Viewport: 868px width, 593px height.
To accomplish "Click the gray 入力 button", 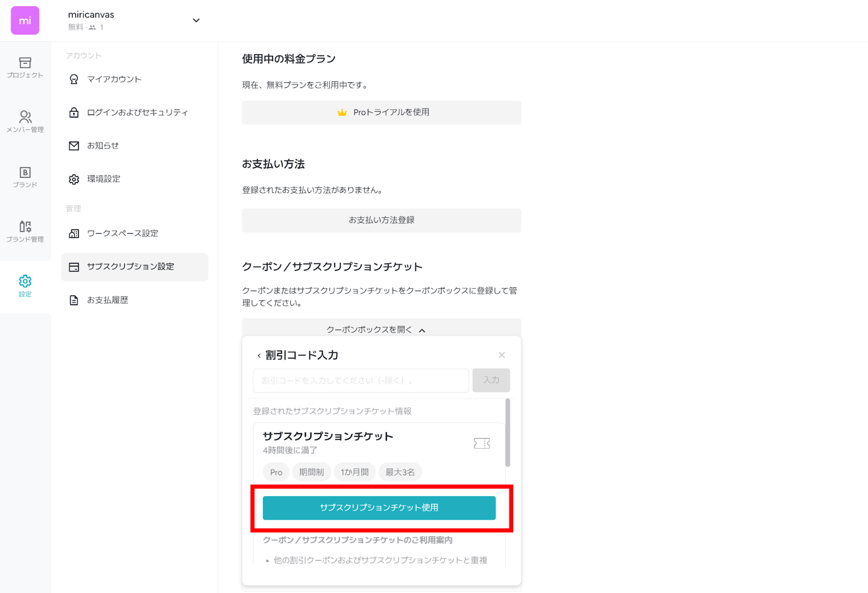I will [x=491, y=381].
